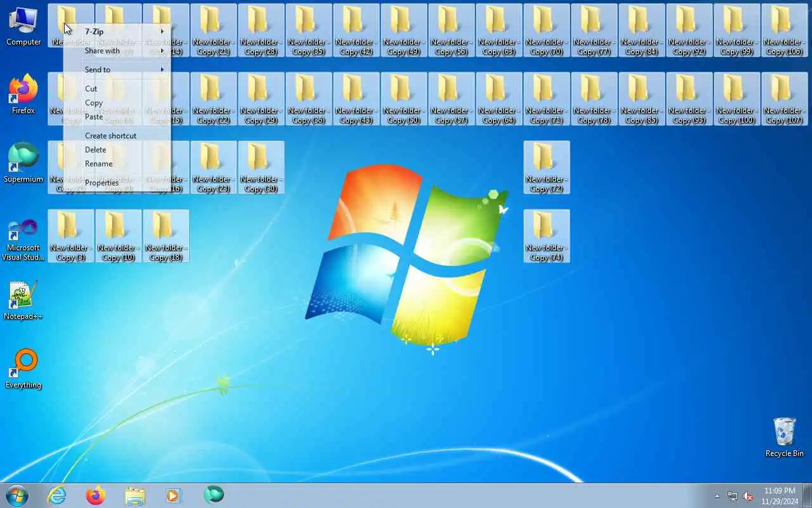Select folder New folder - Copy (10)
Viewport: 812px width, 508px height.
(x=119, y=236)
